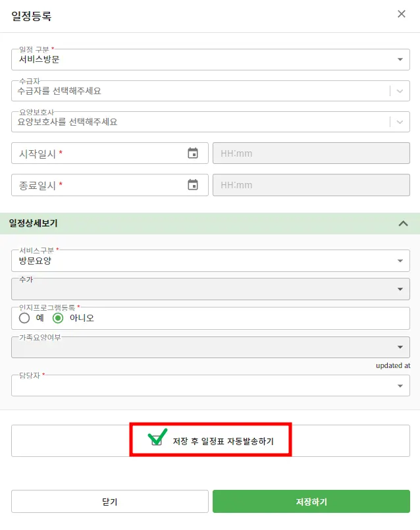
Task: Click the 저장하기 button
Action: 311,502
